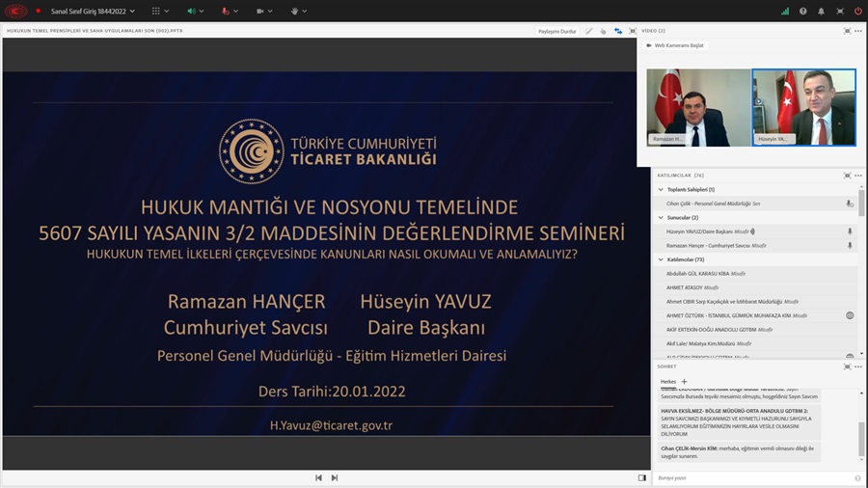Click the ministry logo in the top bar
Viewport: 868px width, 488px height.
pyautogui.click(x=15, y=11)
